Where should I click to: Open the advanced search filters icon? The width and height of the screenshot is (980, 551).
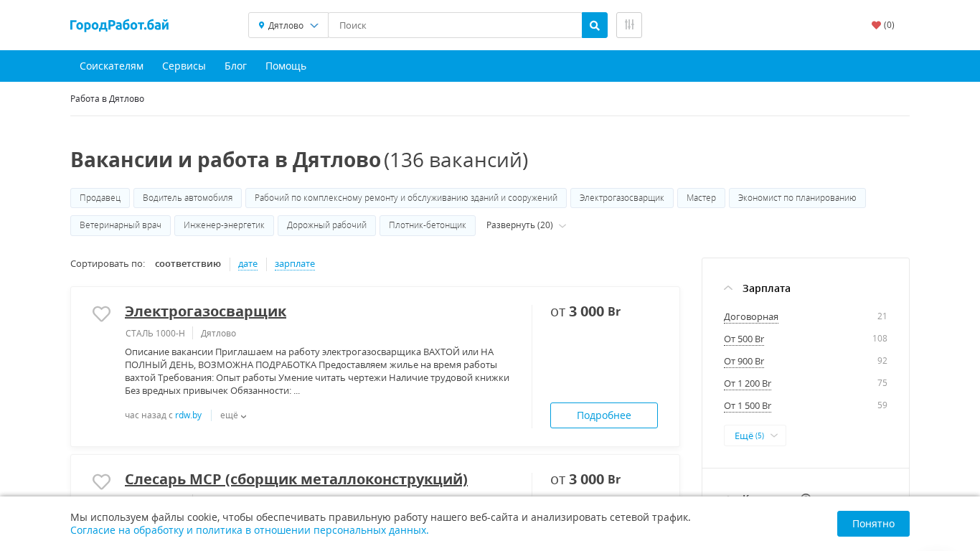[x=628, y=25]
